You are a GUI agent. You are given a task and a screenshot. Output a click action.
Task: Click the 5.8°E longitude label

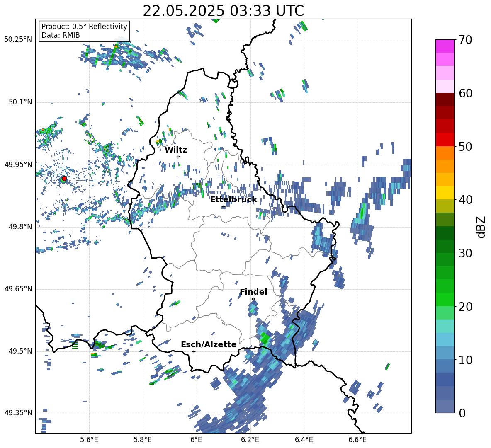tap(143, 440)
